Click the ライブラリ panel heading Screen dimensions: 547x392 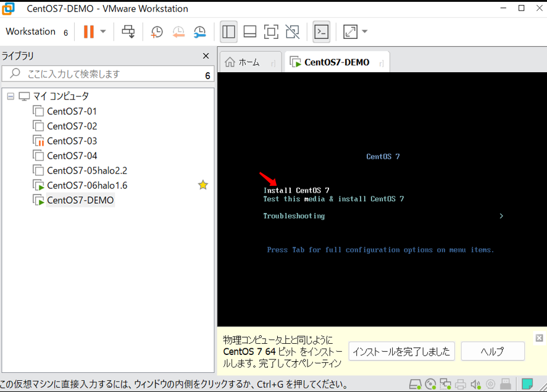[x=18, y=56]
